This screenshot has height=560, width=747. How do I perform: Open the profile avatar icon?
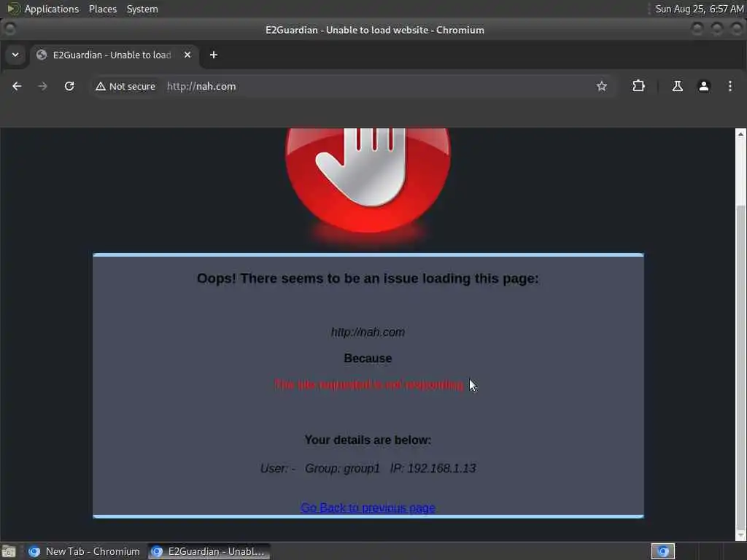coord(704,86)
